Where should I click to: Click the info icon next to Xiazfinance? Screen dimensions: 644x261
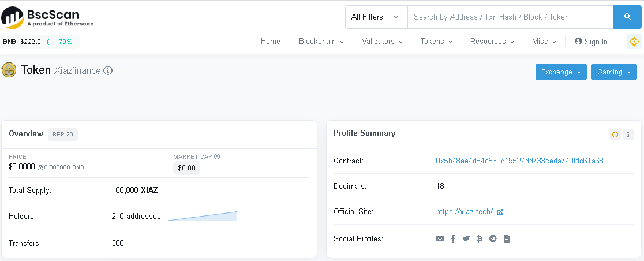click(x=108, y=71)
